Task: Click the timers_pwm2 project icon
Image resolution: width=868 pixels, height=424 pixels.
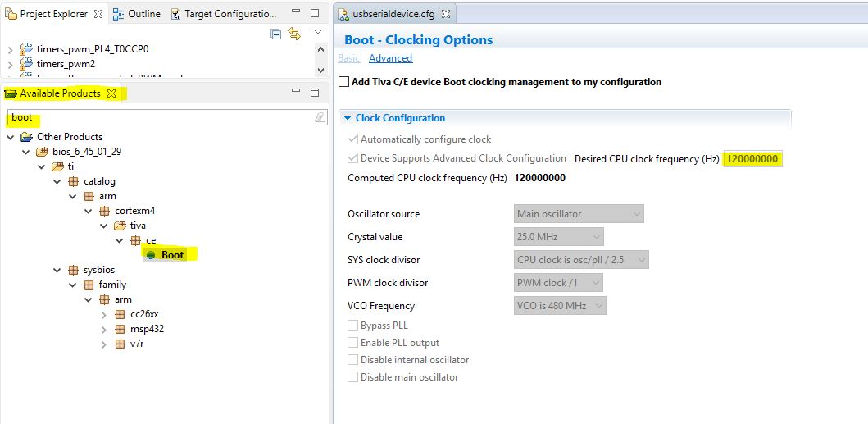Action: (x=28, y=63)
